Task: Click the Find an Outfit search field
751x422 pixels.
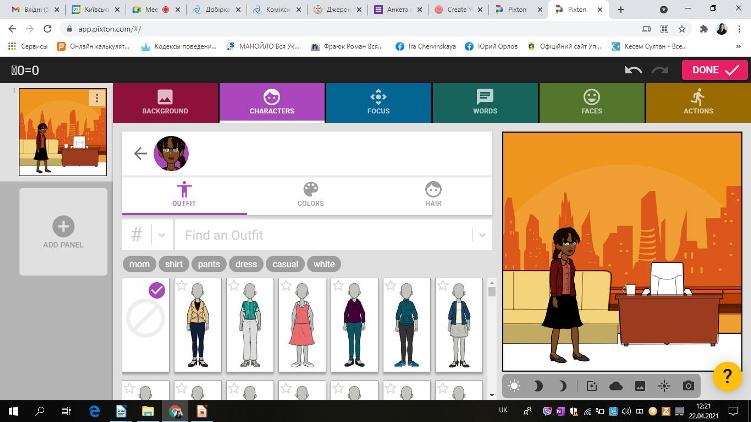Action: 320,235
